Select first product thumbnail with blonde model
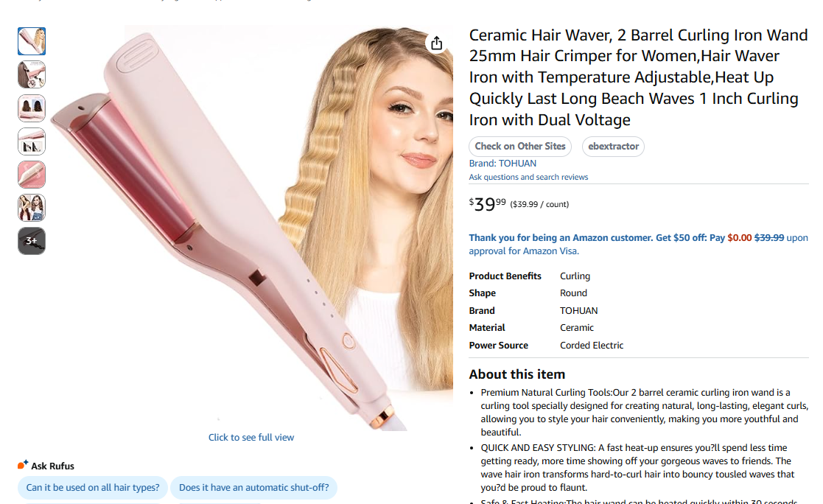 [x=32, y=41]
